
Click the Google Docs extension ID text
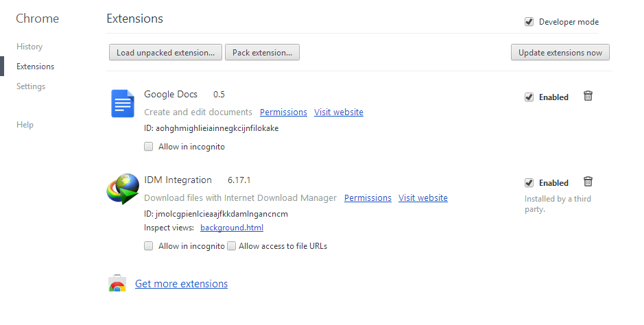(x=211, y=128)
